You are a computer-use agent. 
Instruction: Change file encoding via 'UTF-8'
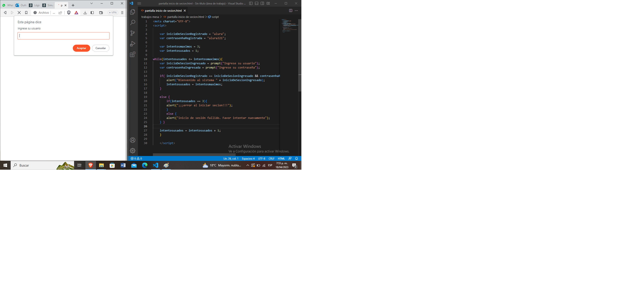[x=261, y=158]
